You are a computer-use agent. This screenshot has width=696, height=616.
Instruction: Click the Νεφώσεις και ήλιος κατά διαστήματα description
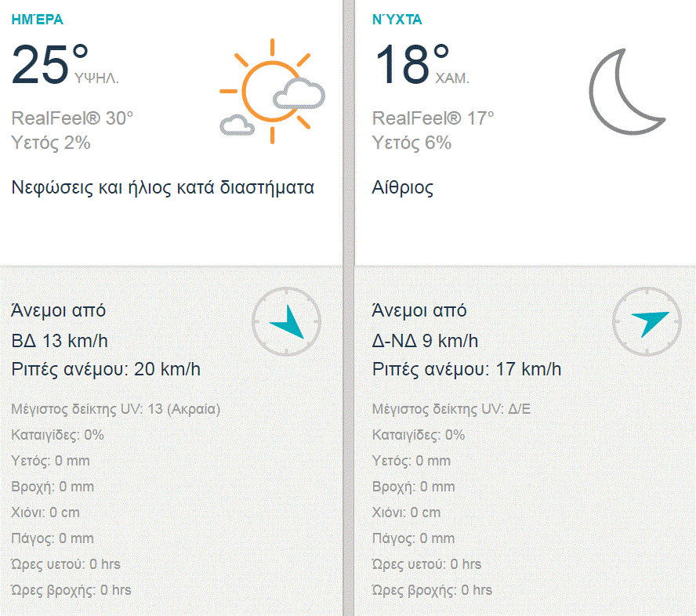click(x=163, y=188)
